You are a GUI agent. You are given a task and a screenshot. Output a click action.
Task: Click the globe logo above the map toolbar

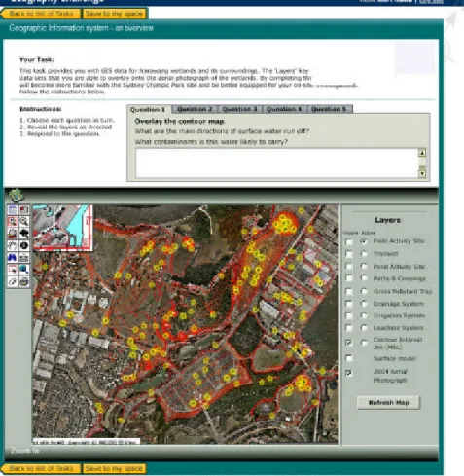(17, 195)
